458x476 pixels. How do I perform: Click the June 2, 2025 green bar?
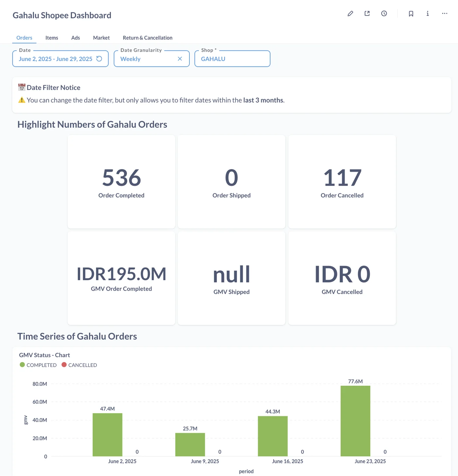107,435
